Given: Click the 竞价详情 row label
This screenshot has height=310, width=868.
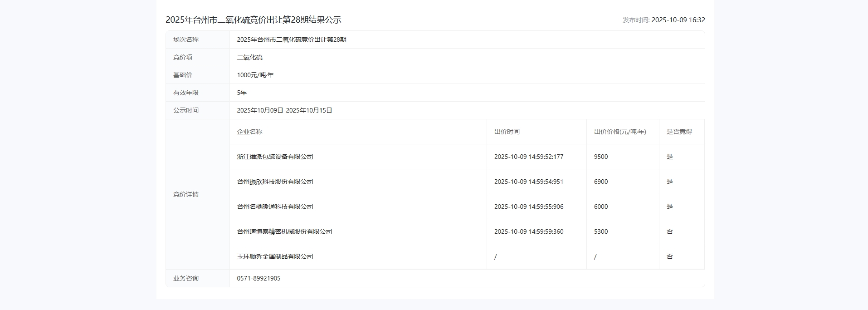Looking at the screenshot, I should (x=186, y=194).
